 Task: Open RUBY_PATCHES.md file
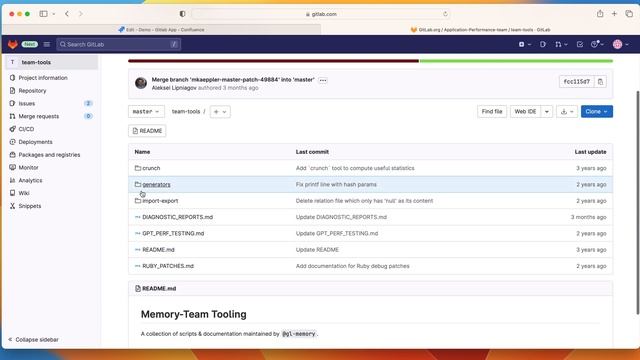[168, 266]
